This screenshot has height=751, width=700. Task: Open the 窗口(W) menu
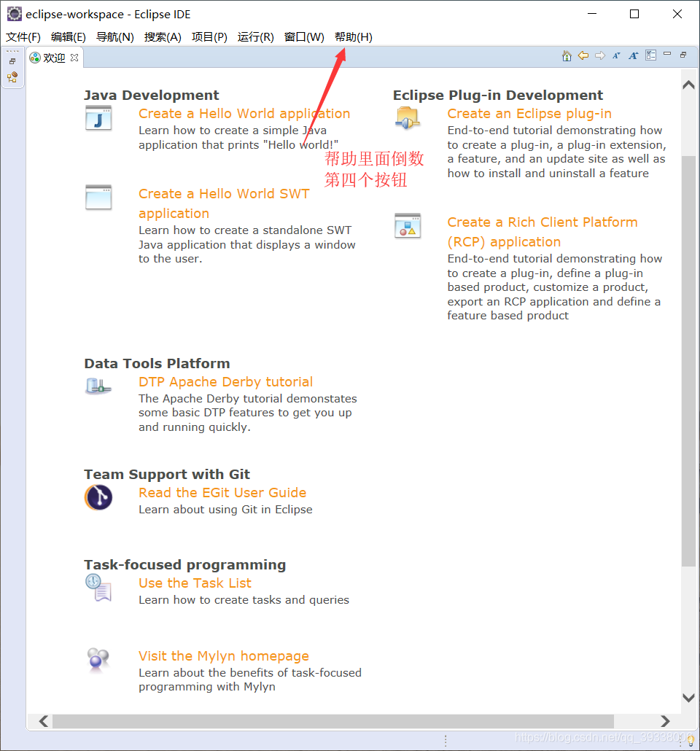tap(304, 37)
